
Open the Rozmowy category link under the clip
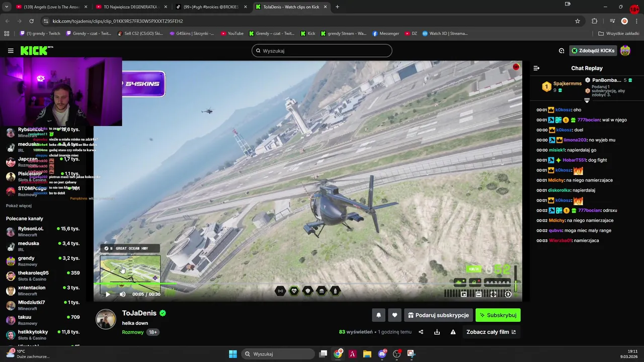pyautogui.click(x=133, y=332)
